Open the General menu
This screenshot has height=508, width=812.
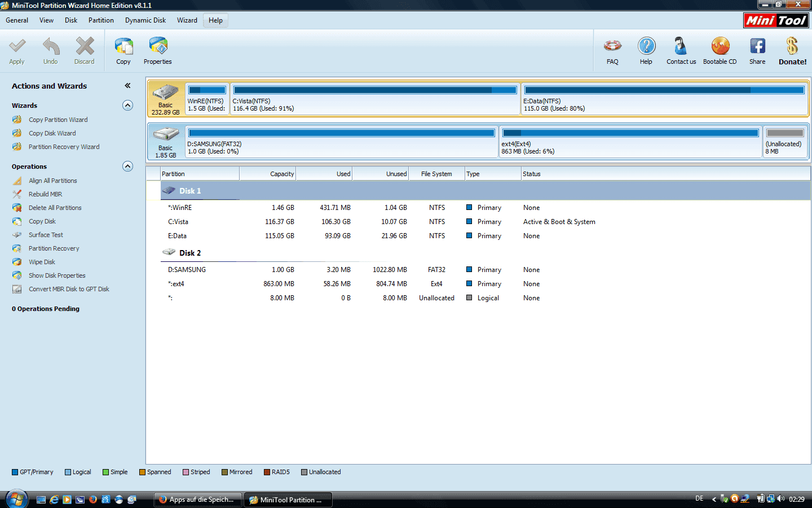coord(17,20)
